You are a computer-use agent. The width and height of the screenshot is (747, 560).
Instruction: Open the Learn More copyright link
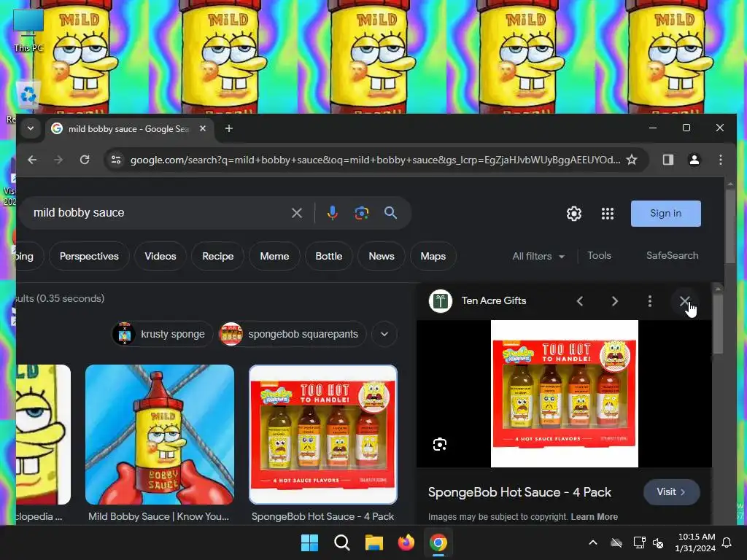coord(595,517)
